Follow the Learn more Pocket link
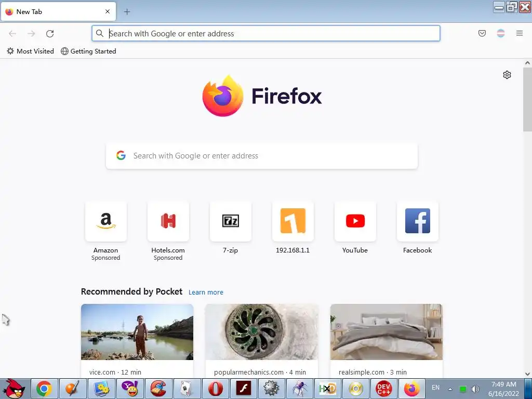Screen dimensions: 532x399 pyautogui.click(x=206, y=292)
